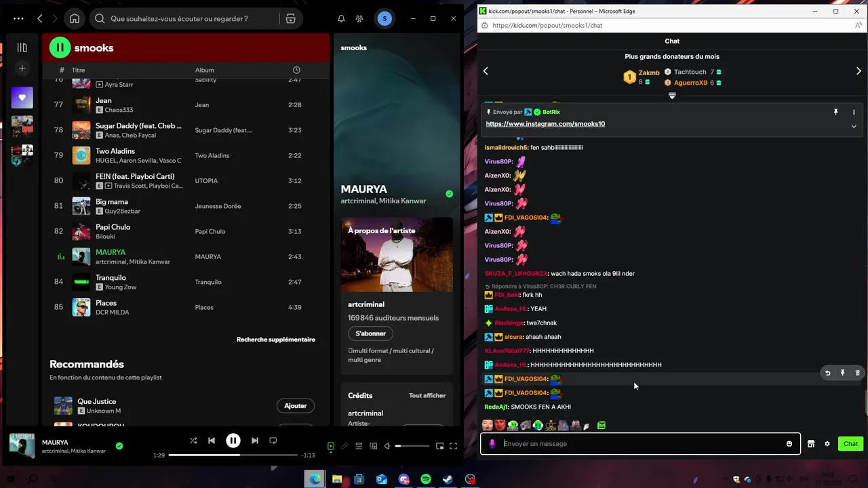Image resolution: width=868 pixels, height=488 pixels.
Task: Skip to the previous track
Action: click(x=212, y=441)
